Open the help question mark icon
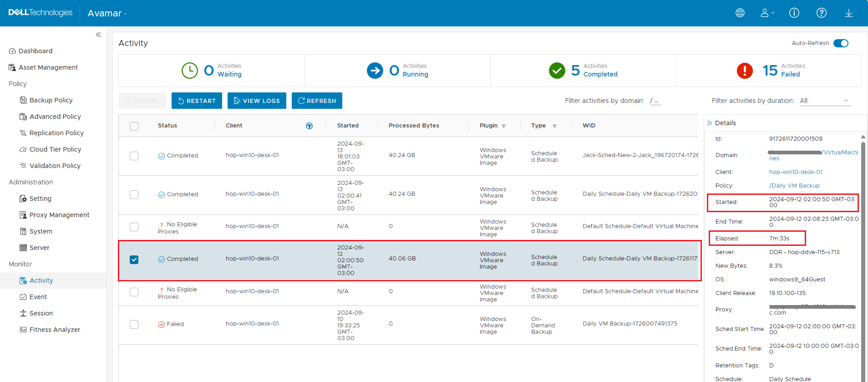This screenshot has height=382, width=868. [822, 13]
